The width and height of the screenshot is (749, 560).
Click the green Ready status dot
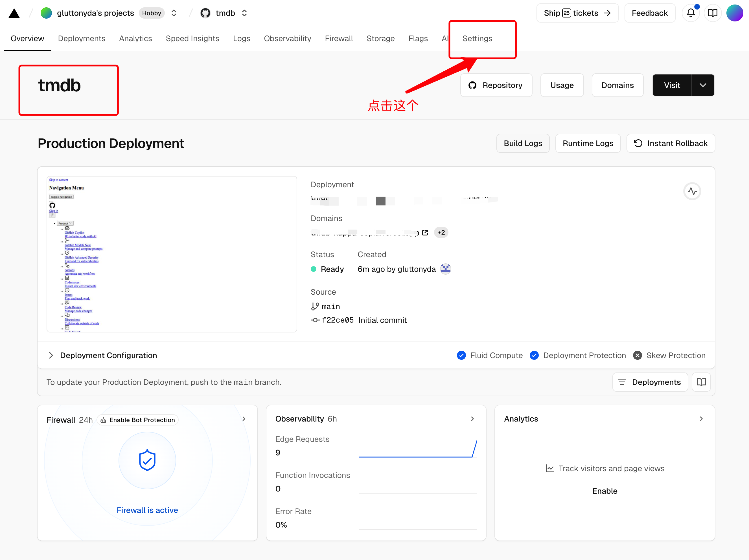click(314, 269)
